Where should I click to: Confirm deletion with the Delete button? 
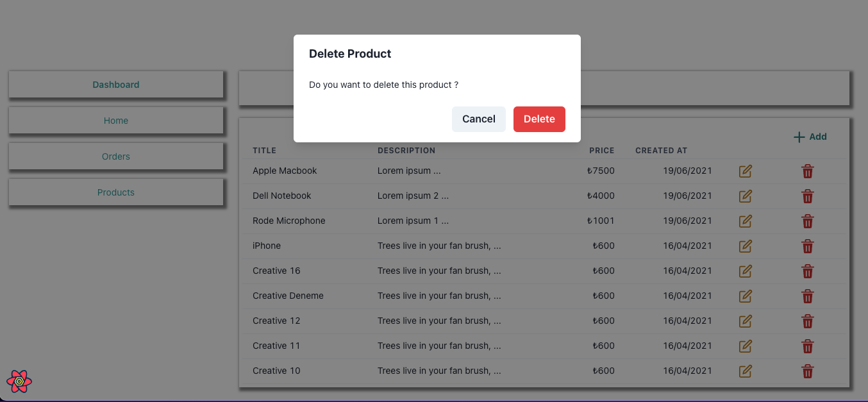coord(539,119)
